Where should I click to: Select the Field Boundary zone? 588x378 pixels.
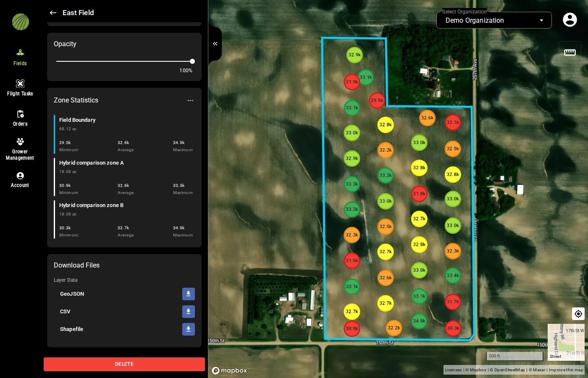124,134
